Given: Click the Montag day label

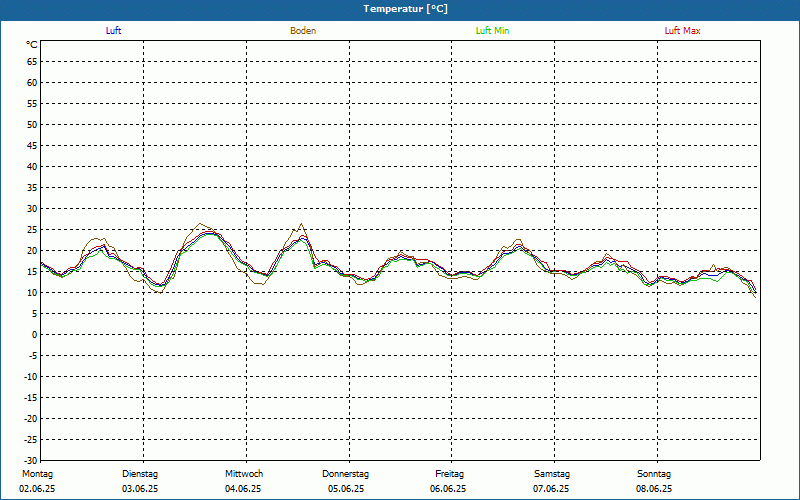Looking at the screenshot, I should coord(37,474).
